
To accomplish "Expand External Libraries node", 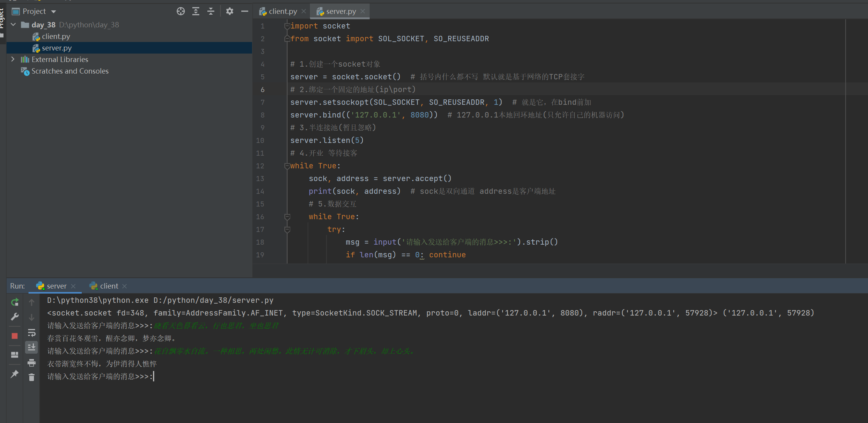I will 13,59.
